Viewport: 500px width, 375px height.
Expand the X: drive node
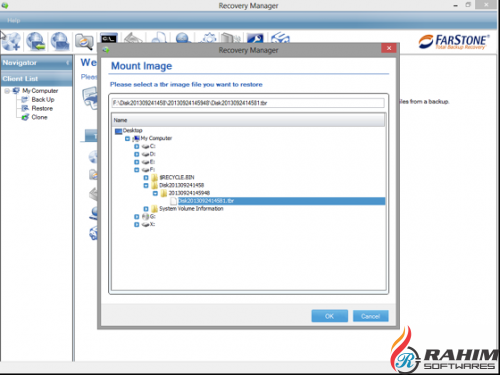point(137,225)
